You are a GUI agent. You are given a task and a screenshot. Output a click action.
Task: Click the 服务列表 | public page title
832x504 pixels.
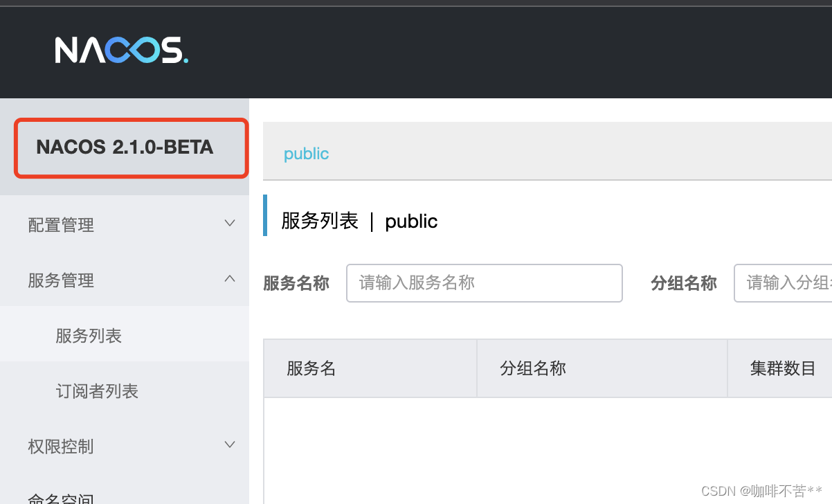(x=359, y=221)
